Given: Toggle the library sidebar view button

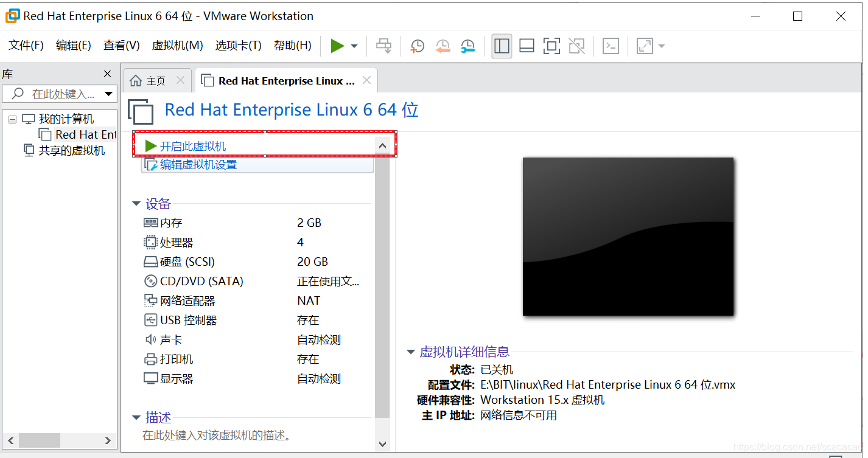Looking at the screenshot, I should (x=502, y=46).
